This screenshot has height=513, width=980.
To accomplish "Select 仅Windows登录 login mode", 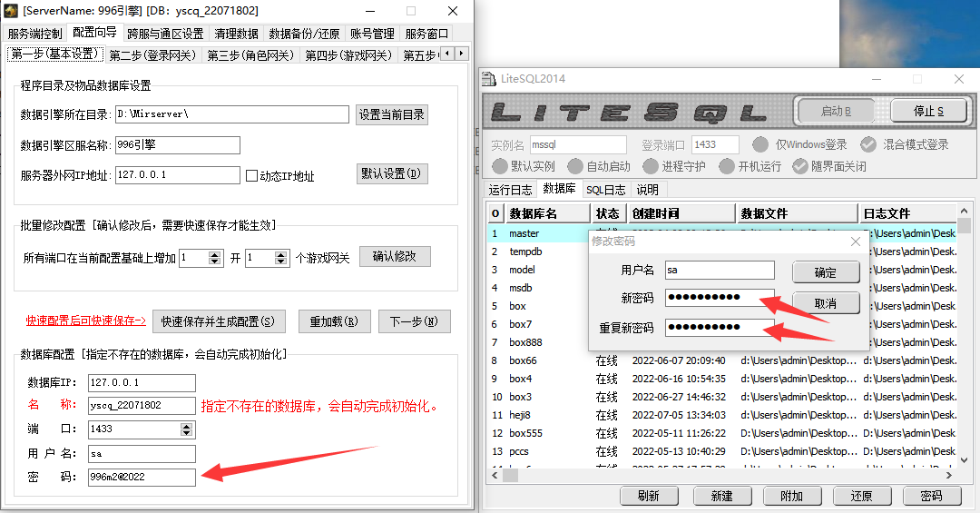I will pyautogui.click(x=760, y=144).
